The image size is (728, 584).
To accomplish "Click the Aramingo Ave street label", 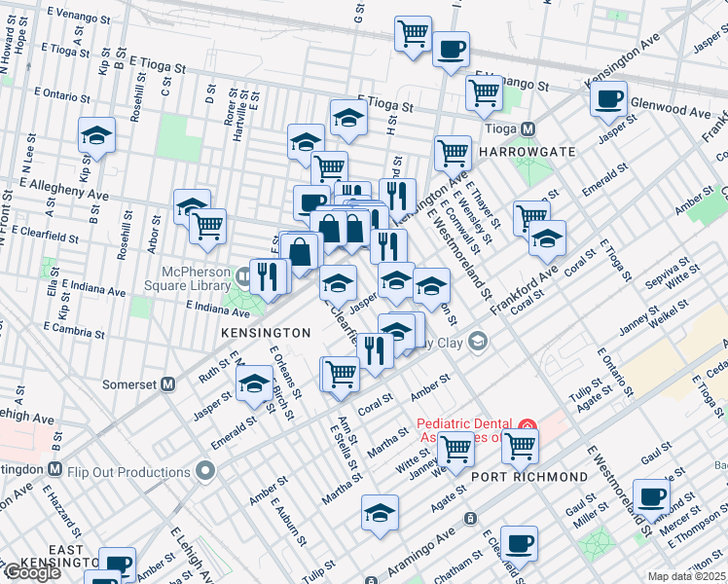I will coord(421,552).
